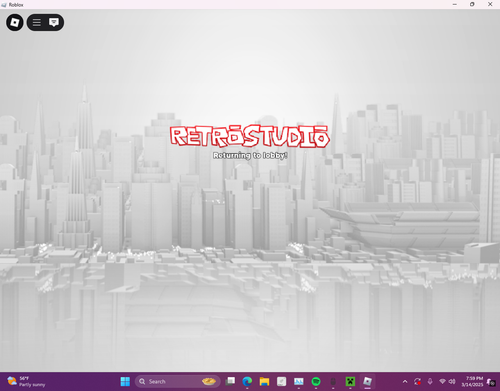Open the Spotify taskbar icon

click(x=316, y=381)
